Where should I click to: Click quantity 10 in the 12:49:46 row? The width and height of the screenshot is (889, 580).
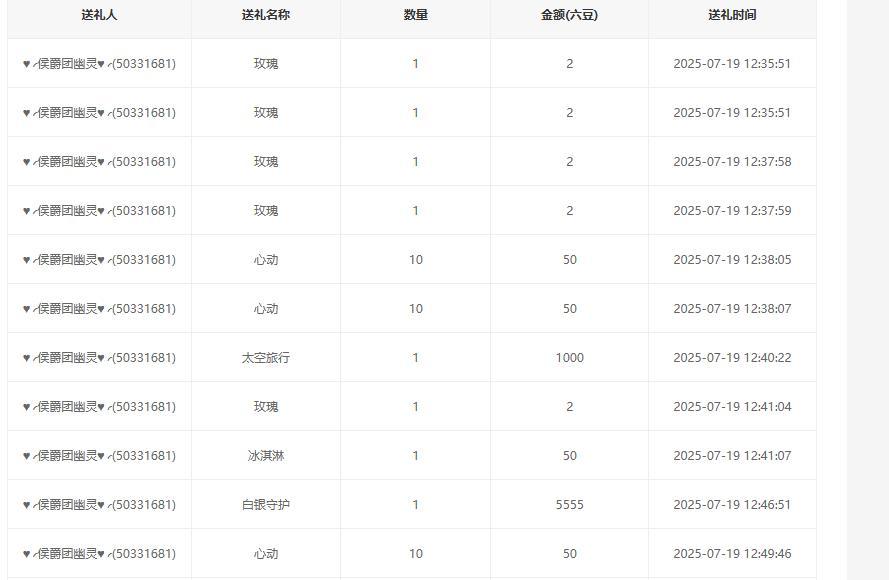pyautogui.click(x=416, y=553)
